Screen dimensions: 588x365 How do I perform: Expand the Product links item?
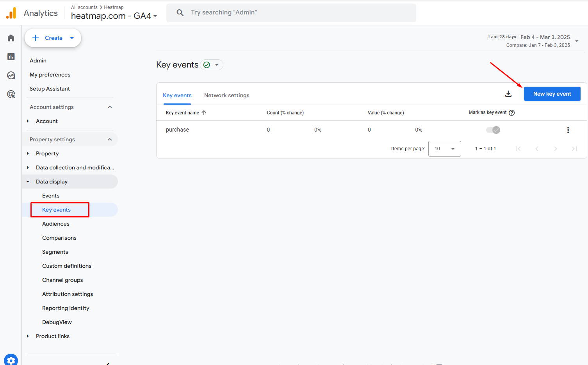coord(28,336)
